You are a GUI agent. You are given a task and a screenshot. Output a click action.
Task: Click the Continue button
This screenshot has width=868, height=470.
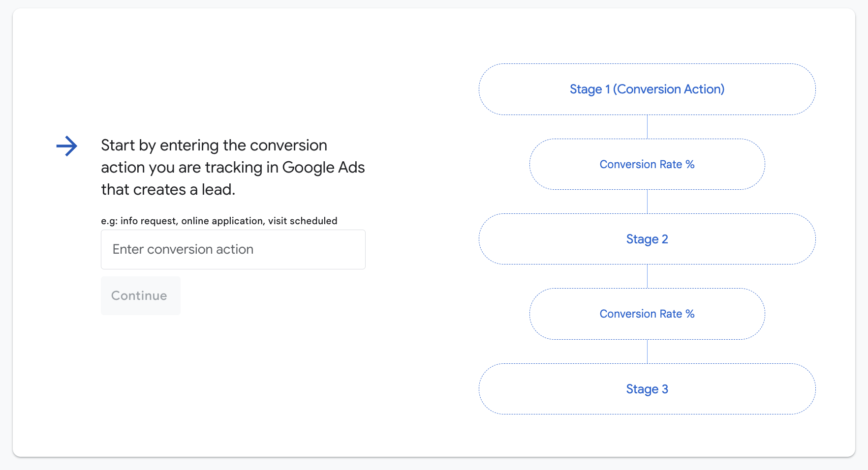pos(140,295)
